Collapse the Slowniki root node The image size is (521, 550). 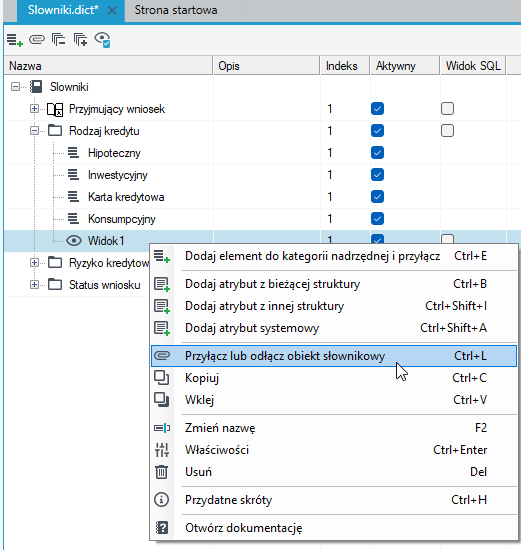pyautogui.click(x=15, y=87)
